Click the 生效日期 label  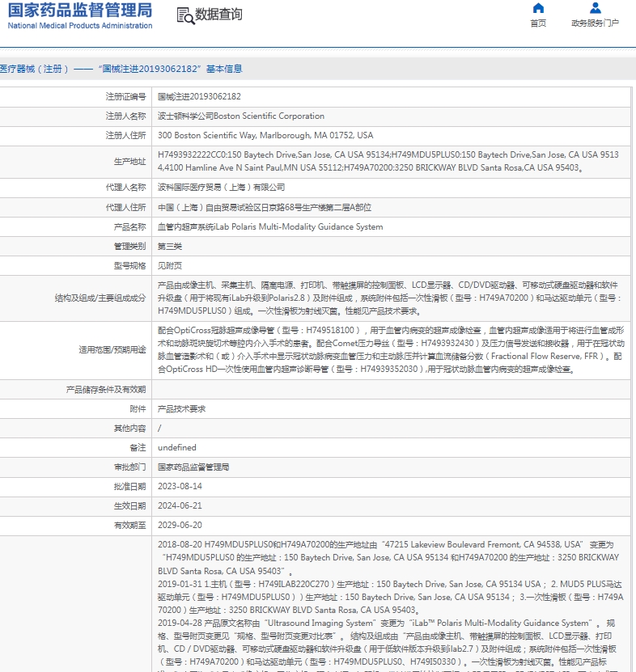click(x=129, y=505)
